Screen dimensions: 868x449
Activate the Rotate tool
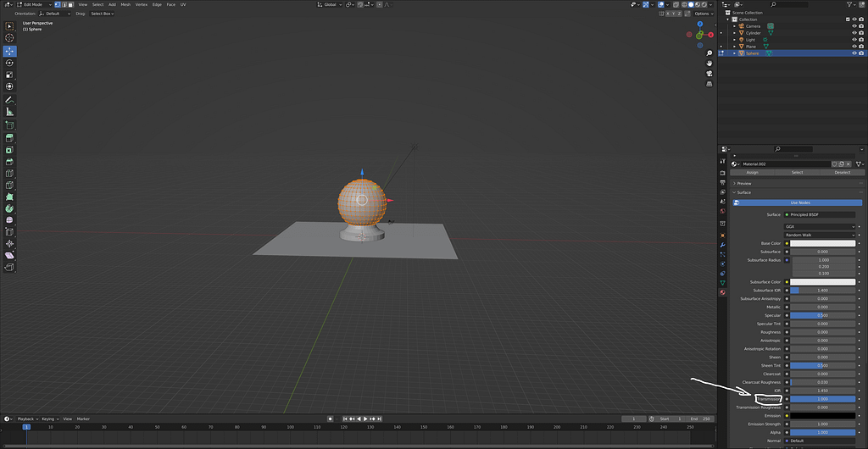[x=9, y=63]
